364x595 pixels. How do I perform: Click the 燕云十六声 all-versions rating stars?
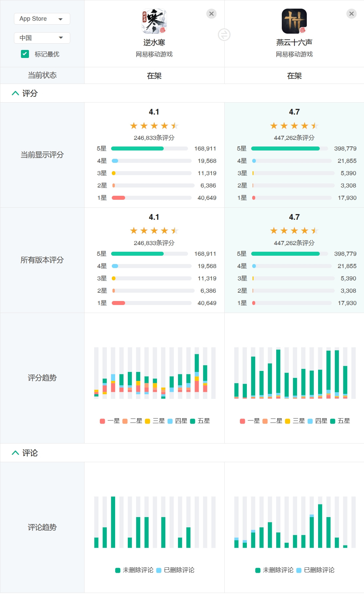(294, 230)
